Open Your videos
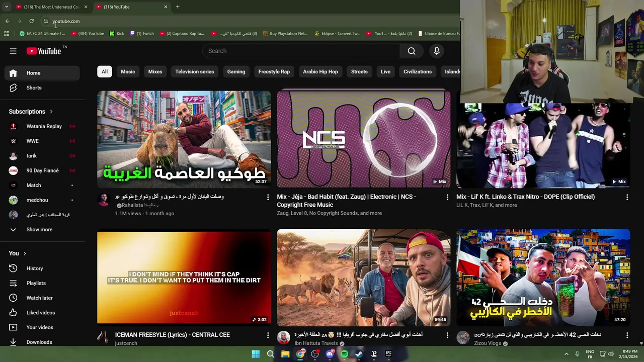Viewport: 644px width, 362px height. pyautogui.click(x=42, y=327)
